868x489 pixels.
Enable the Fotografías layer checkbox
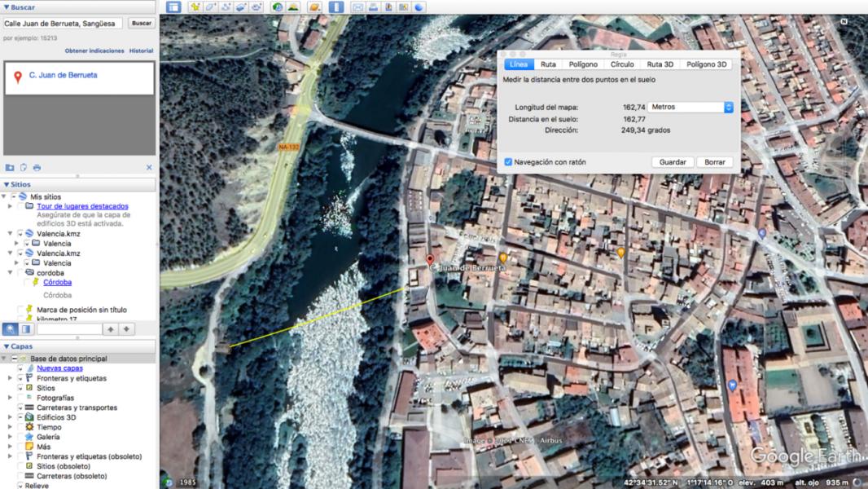[21, 398]
